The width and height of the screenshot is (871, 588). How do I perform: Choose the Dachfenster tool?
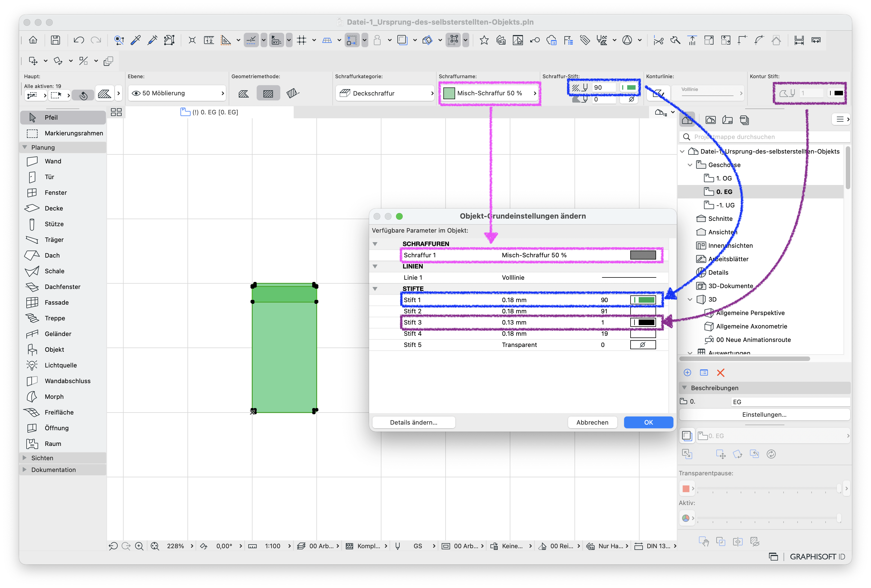[x=62, y=286]
